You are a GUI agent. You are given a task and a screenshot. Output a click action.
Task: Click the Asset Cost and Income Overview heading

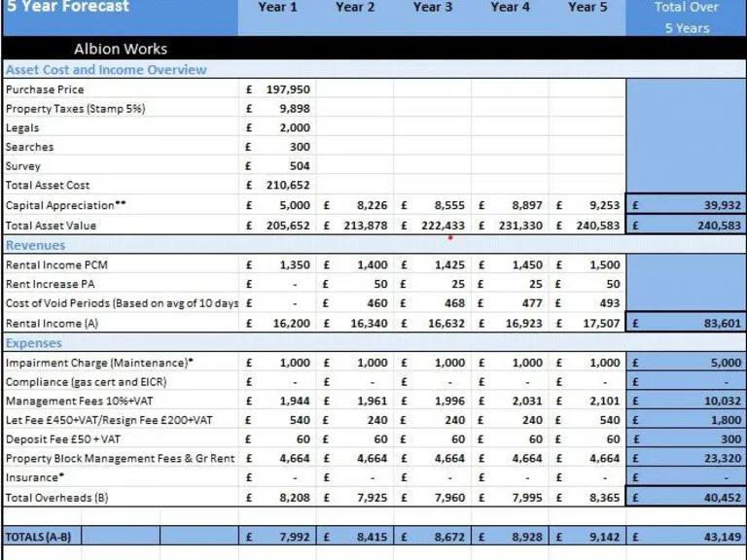click(x=106, y=70)
